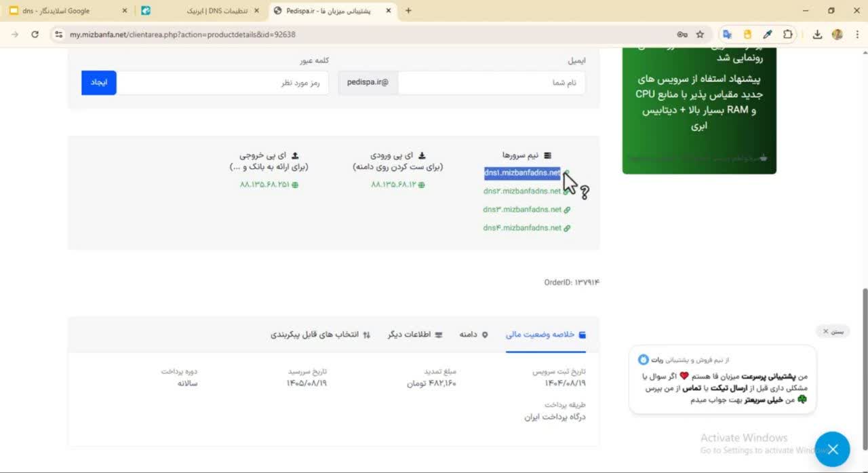This screenshot has height=473, width=868.
Task: Click the page reload icon
Action: [35, 33]
